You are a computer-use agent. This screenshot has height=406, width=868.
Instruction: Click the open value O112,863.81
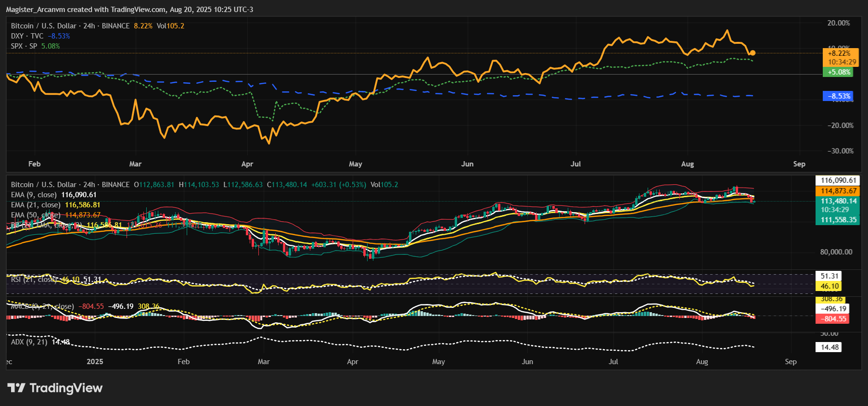coord(154,185)
